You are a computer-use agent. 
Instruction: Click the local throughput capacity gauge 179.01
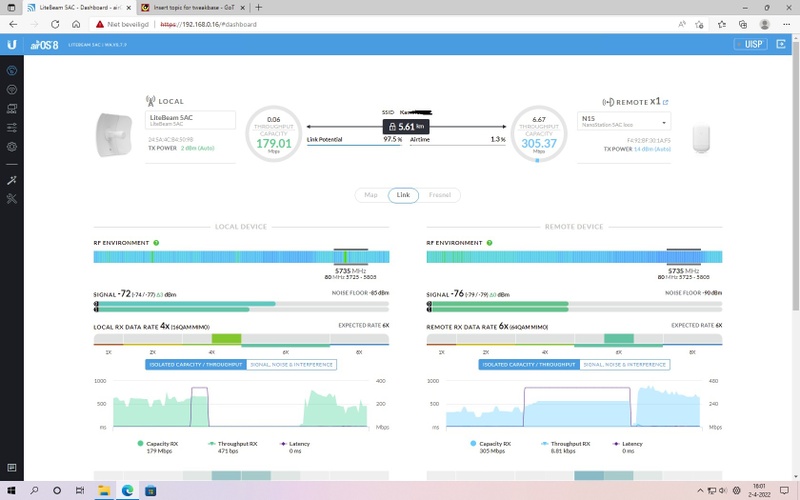273,134
